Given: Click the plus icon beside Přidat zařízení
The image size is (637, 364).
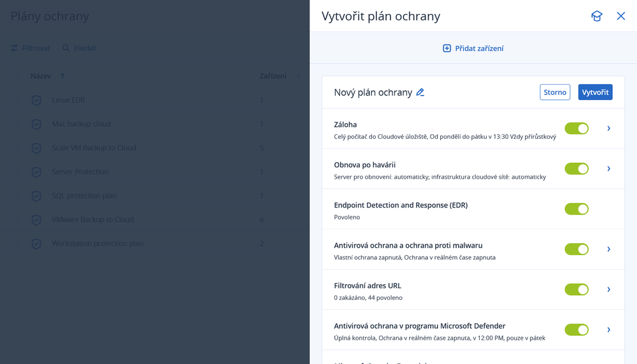Looking at the screenshot, I should (447, 48).
